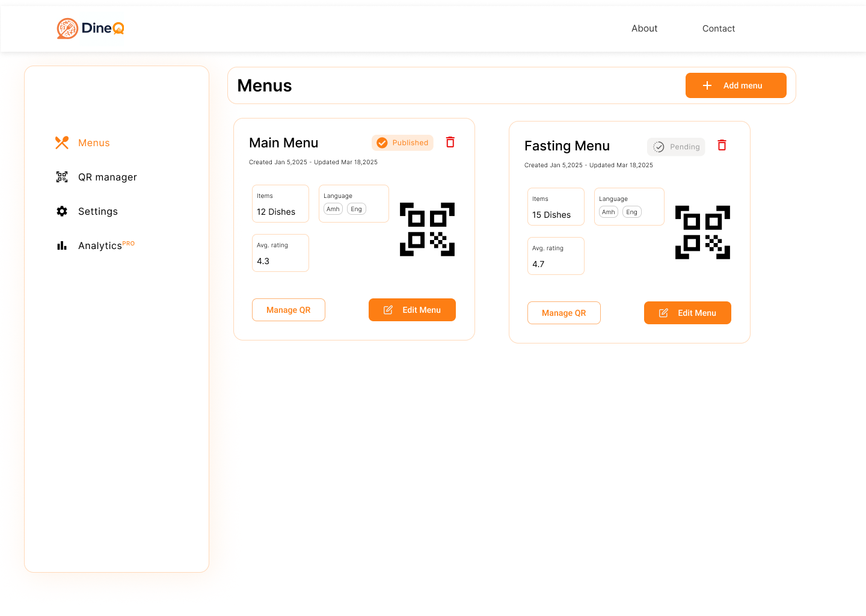Click Fasting Menu's created and updated dates
This screenshot has height=616, width=866.
point(589,165)
